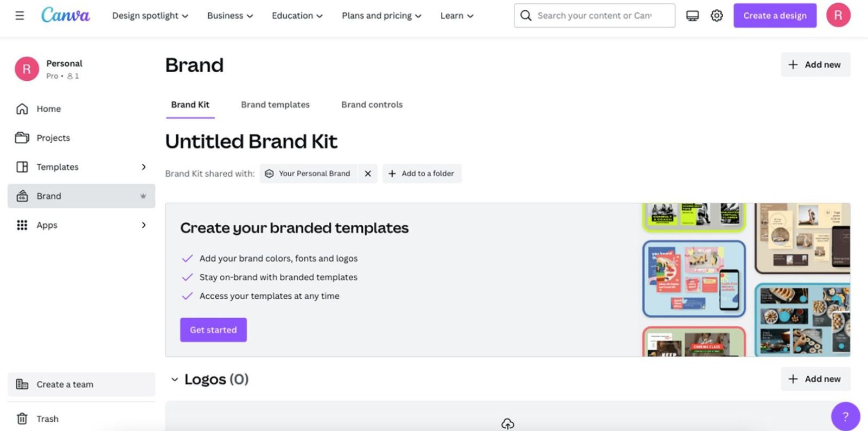
Task: Click the profile avatar in the header
Action: [838, 15]
